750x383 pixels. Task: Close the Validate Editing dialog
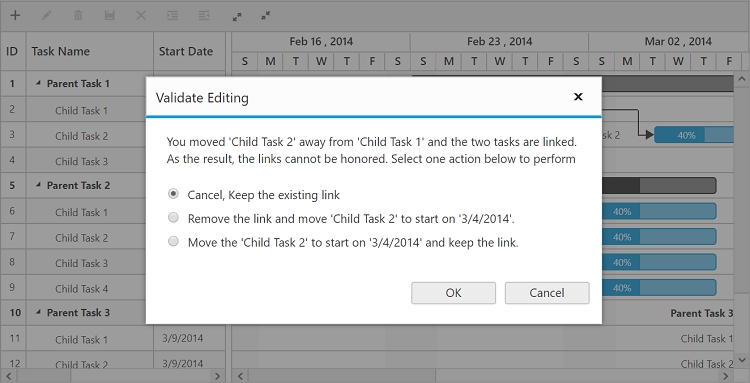(578, 97)
